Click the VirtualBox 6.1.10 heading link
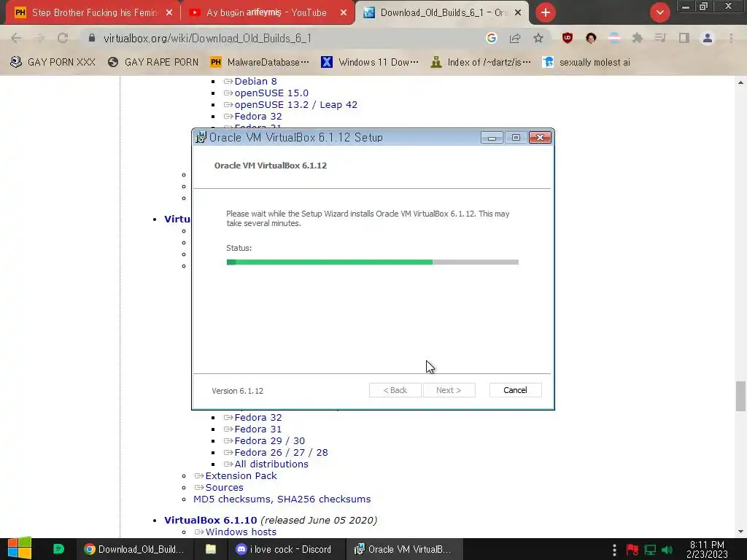747x560 pixels. tap(210, 520)
